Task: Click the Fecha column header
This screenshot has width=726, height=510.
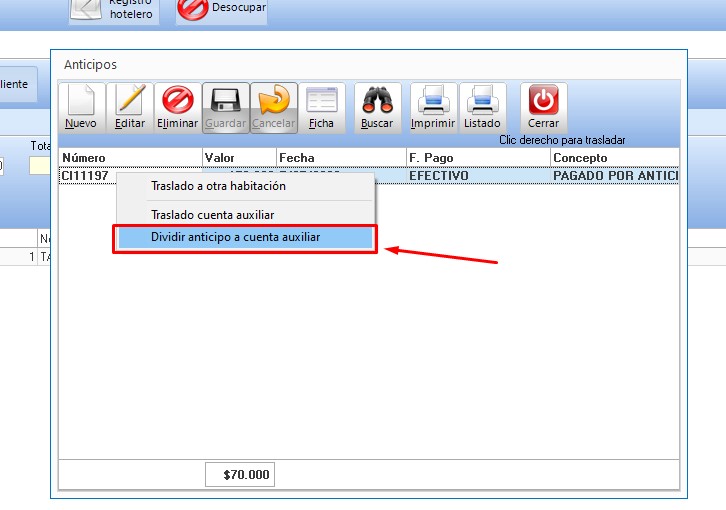Action: 340,158
